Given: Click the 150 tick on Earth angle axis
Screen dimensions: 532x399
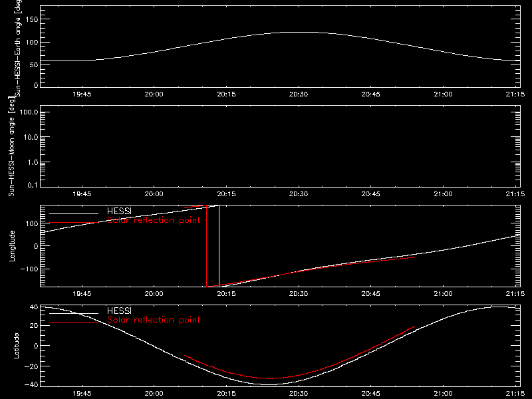Looking at the screenshot, I should 32,19.
